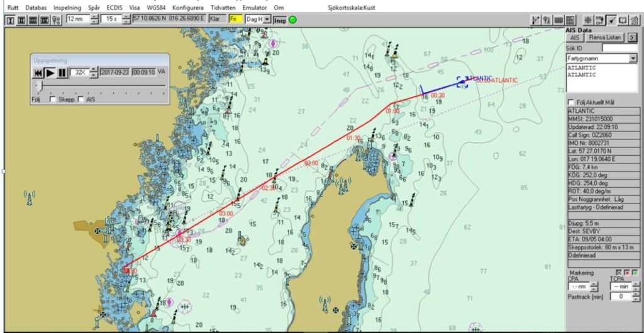Enable the AIS follow checkbox

click(81, 99)
